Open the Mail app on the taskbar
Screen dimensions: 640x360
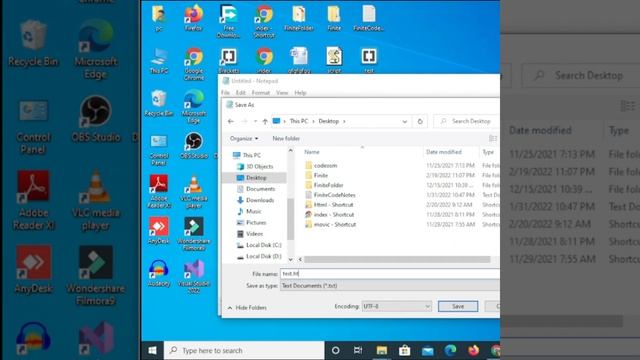427,351
